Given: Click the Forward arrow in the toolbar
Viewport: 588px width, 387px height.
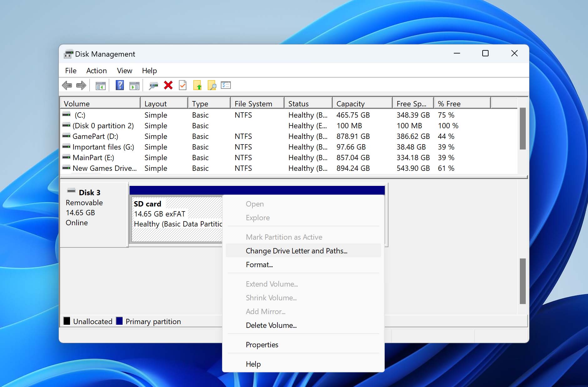Looking at the screenshot, I should (x=81, y=85).
